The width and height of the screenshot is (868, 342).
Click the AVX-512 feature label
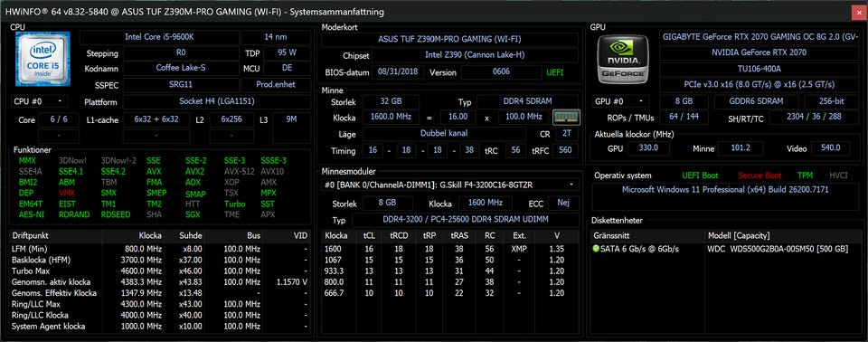point(238,171)
